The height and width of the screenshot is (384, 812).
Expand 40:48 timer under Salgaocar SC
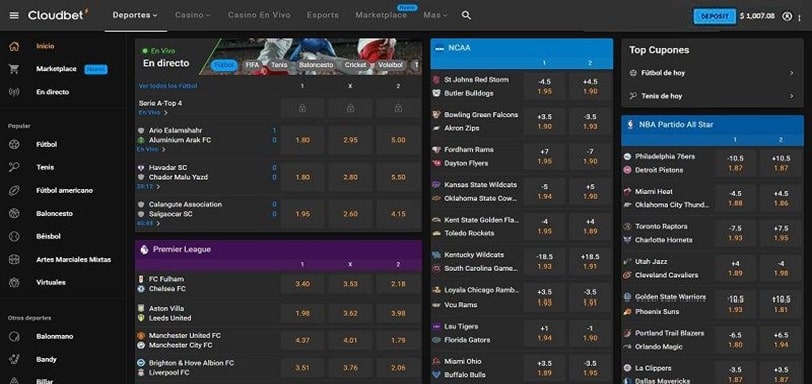pyautogui.click(x=149, y=224)
